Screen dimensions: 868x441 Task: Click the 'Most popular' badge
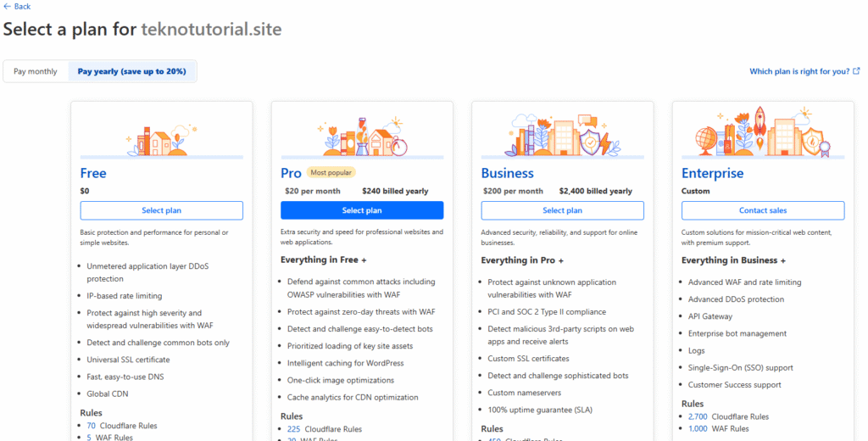pyautogui.click(x=331, y=173)
